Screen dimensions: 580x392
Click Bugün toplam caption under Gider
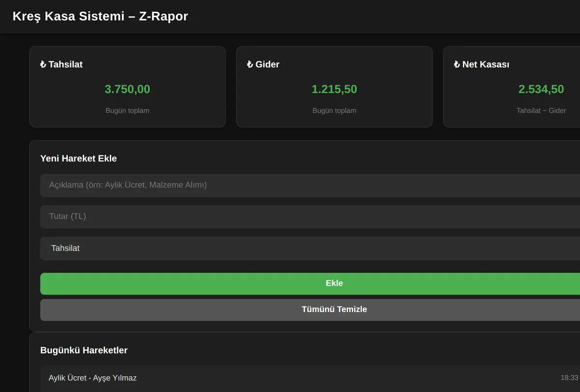tap(334, 111)
